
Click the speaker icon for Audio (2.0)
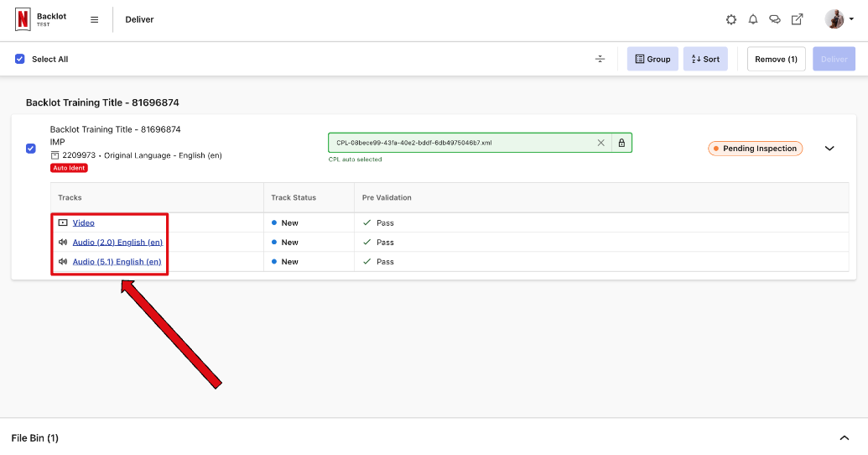pos(63,242)
